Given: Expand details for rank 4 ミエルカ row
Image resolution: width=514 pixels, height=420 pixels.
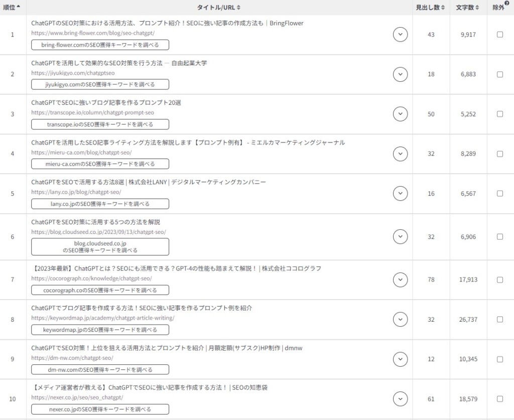Looking at the screenshot, I should click(400, 154).
